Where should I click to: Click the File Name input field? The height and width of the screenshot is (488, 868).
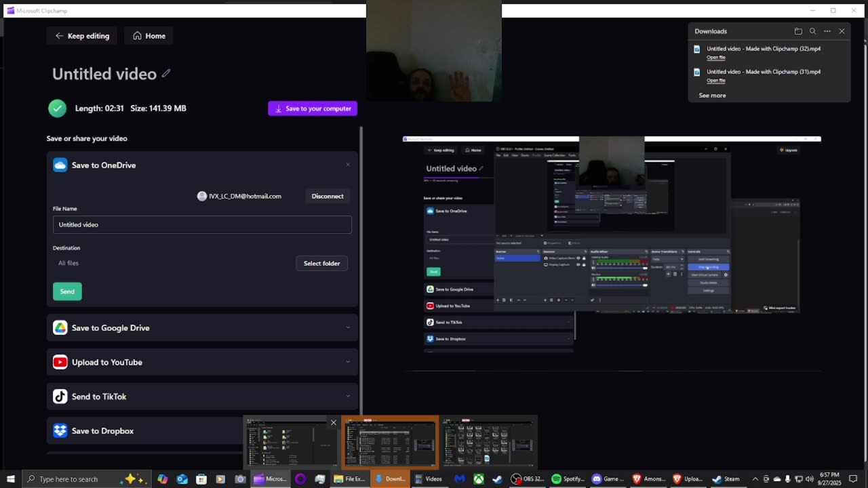(x=202, y=224)
